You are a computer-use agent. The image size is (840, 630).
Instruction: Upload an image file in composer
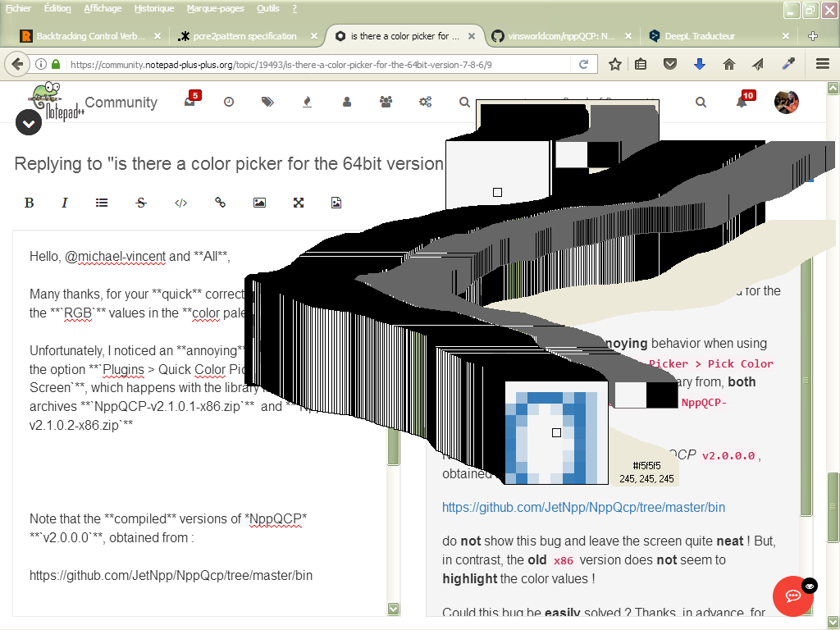[336, 203]
